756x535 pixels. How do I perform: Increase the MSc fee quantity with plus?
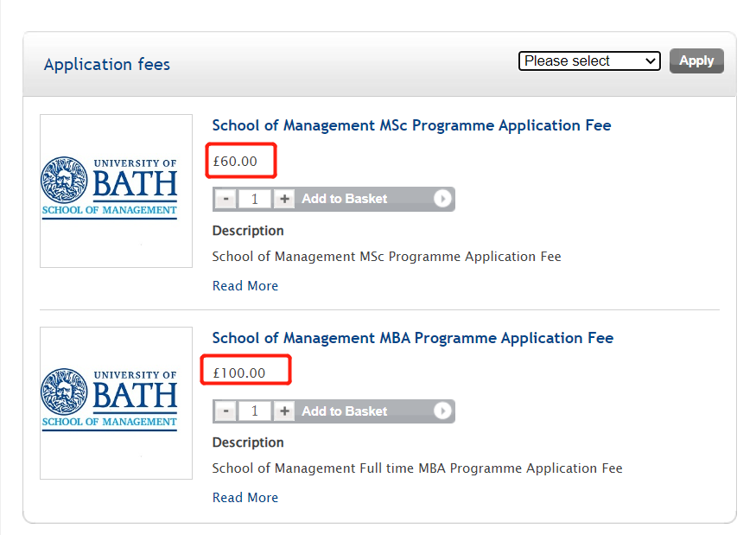[x=284, y=199]
